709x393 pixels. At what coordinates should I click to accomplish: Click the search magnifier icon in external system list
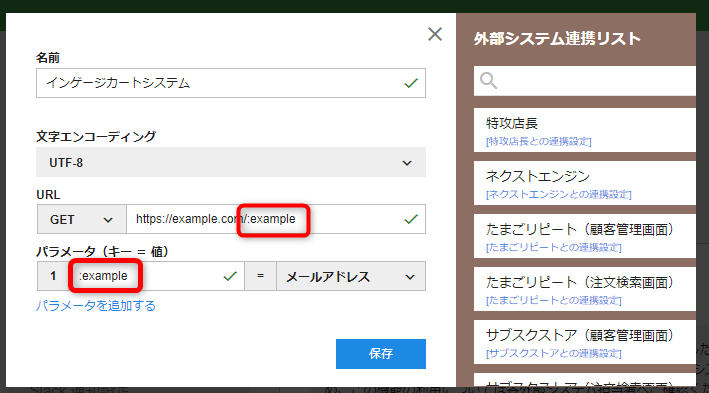point(488,81)
